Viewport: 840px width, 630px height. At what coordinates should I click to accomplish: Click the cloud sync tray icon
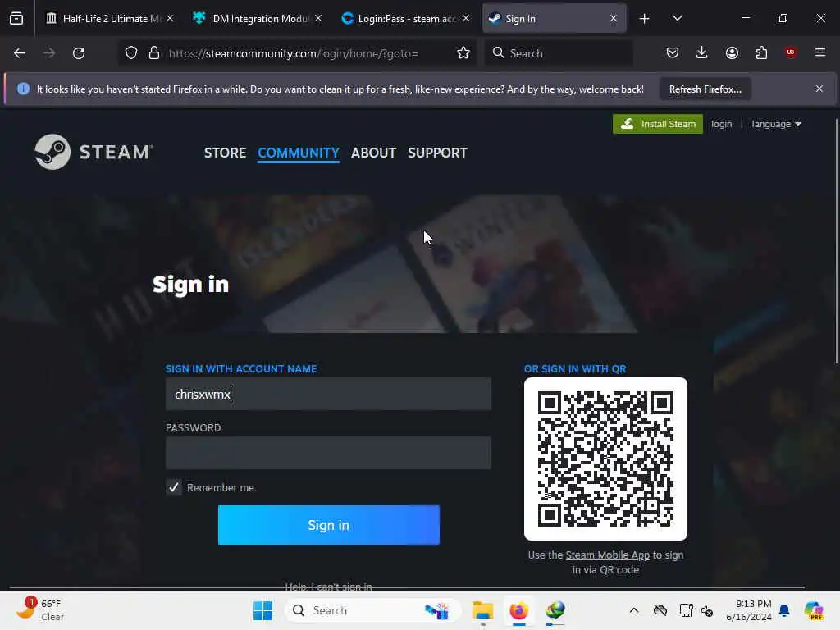tap(660, 610)
